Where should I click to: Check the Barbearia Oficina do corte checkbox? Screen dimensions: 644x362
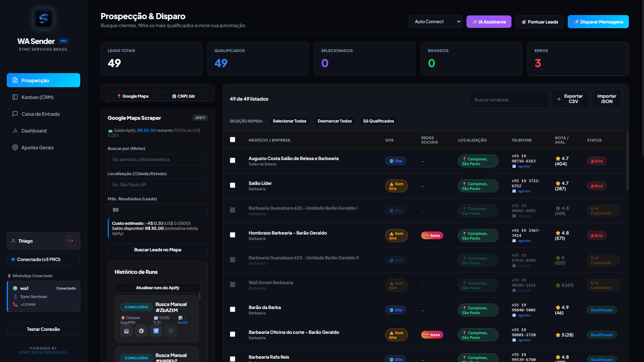233,334
